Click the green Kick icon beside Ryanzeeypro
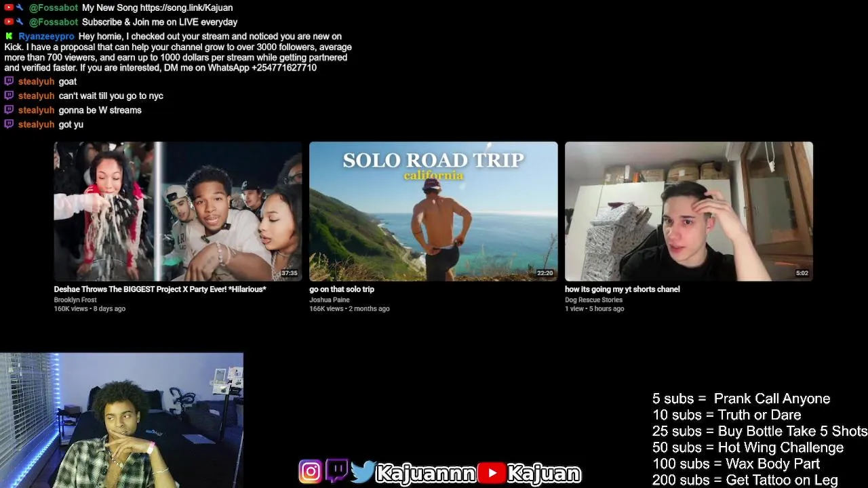 9,36
